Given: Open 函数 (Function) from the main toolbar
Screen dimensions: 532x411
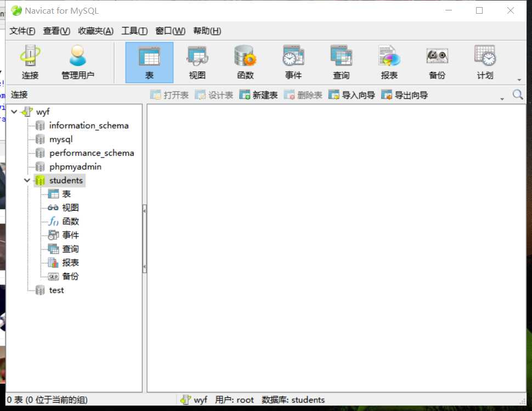Looking at the screenshot, I should (245, 63).
